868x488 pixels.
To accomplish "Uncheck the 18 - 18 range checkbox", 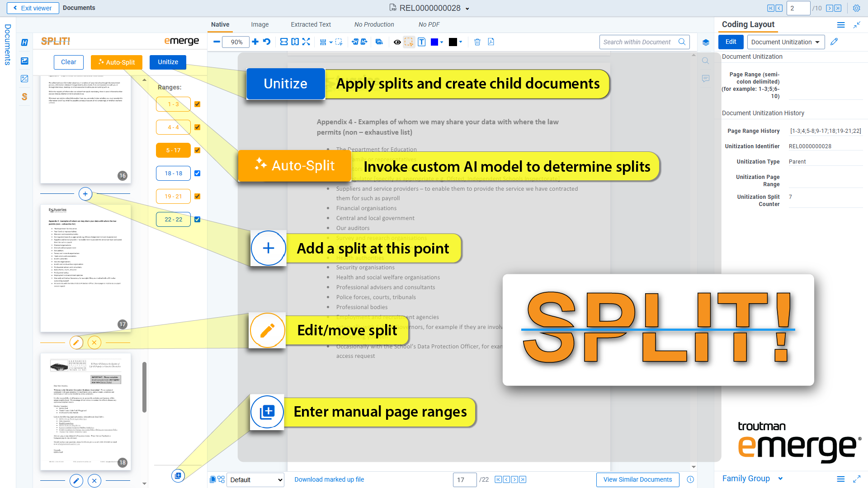I will pyautogui.click(x=197, y=174).
